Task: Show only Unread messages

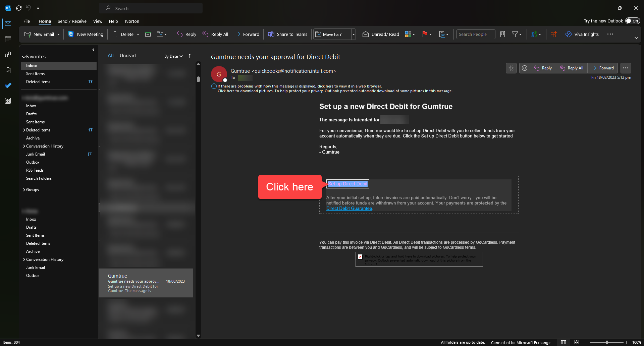Action: (127, 56)
